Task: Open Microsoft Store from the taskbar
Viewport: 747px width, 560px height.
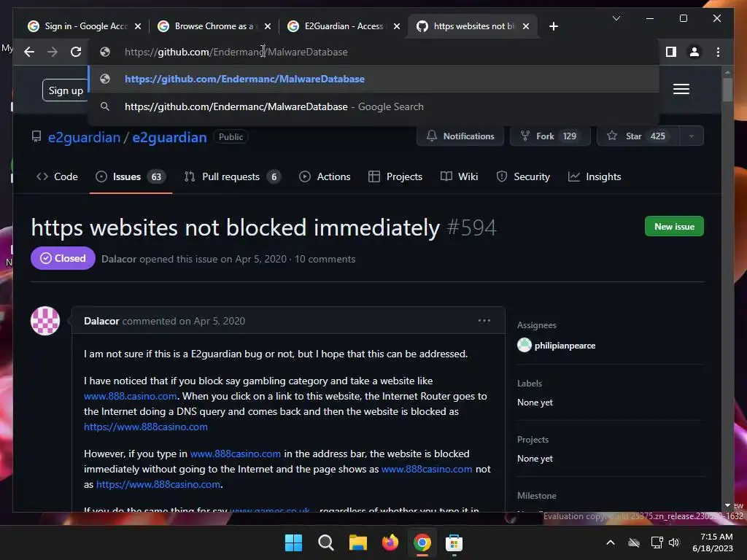Action: (454, 542)
